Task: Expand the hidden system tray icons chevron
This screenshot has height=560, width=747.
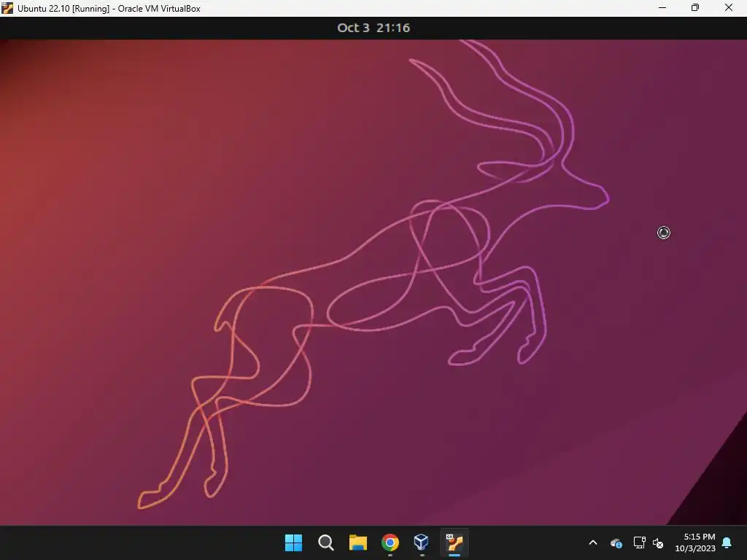Action: [x=593, y=542]
